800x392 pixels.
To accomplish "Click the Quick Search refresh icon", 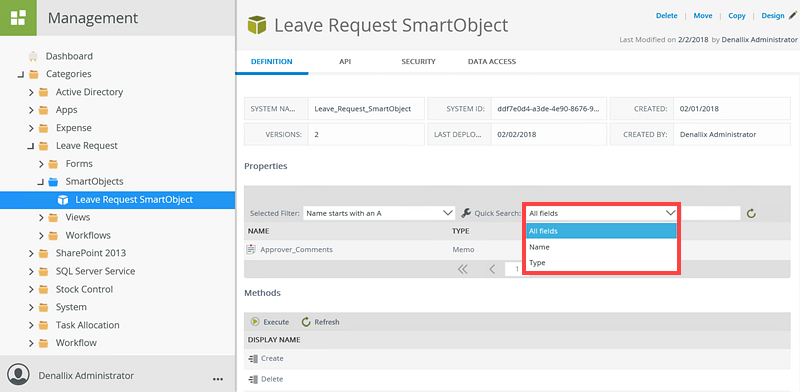I will [x=751, y=213].
